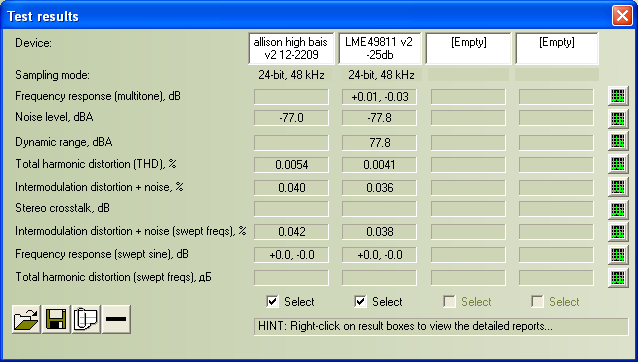Click the 77.8 dynamic range value

point(379,143)
